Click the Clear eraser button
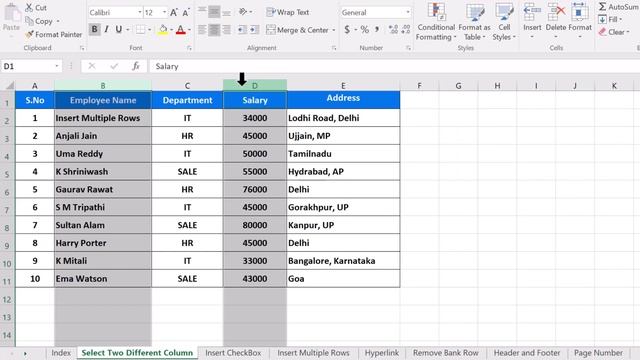640x360 pixels. [613, 32]
